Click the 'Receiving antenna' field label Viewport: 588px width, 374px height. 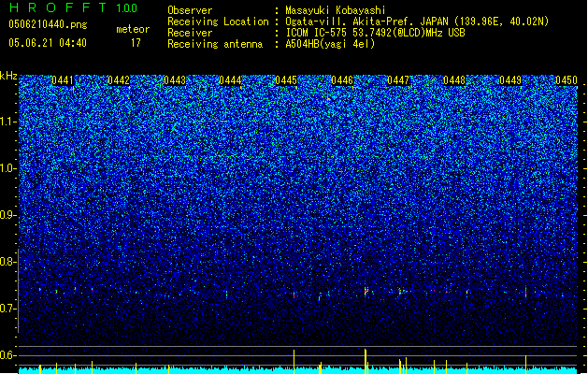click(x=215, y=44)
